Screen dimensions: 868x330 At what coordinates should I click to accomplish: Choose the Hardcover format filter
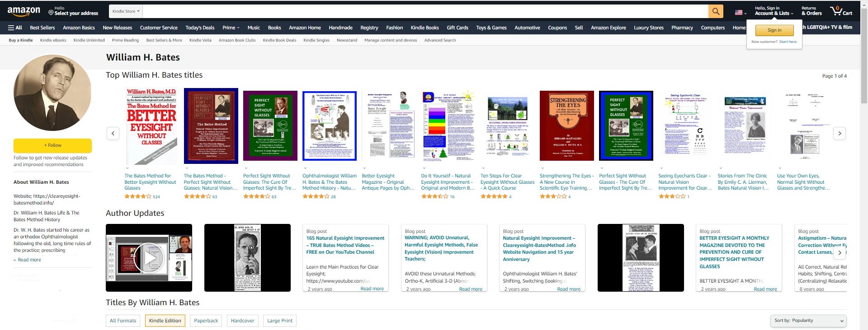point(242,321)
